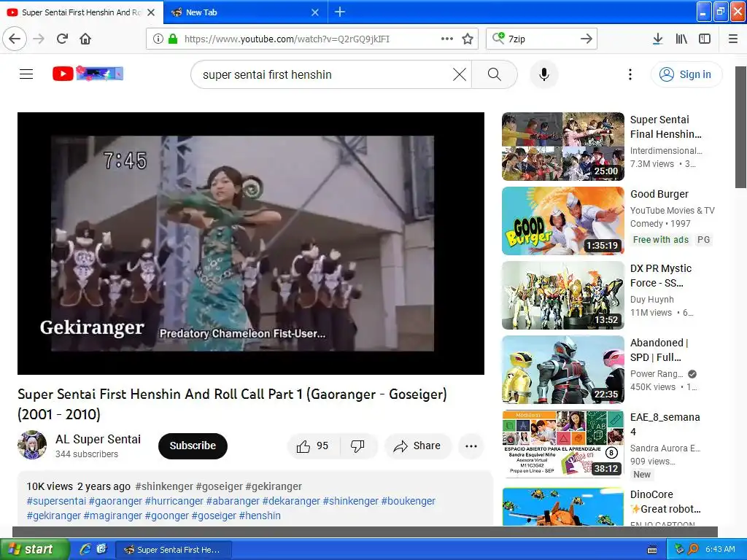Open the #dekaranger hashtag link
Image resolution: width=747 pixels, height=560 pixels.
click(291, 501)
